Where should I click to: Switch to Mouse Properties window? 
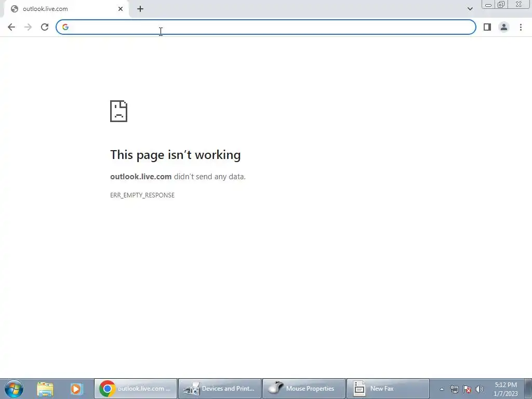point(303,389)
